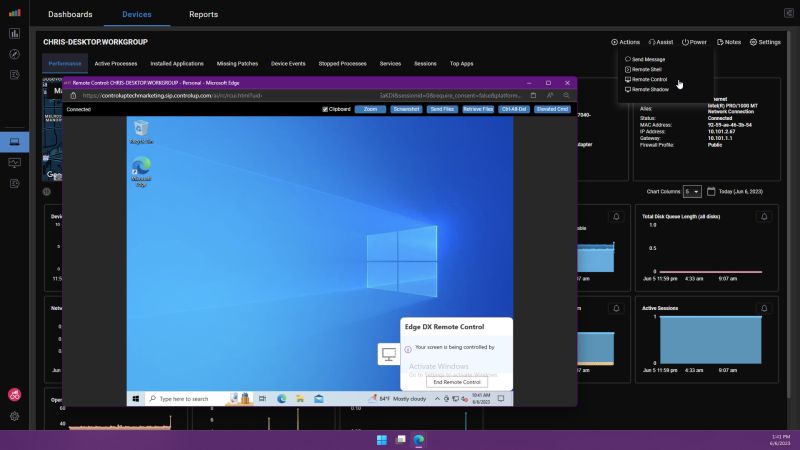
Task: Send Ctrl-Alt-Del to remote device
Action: click(x=514, y=109)
